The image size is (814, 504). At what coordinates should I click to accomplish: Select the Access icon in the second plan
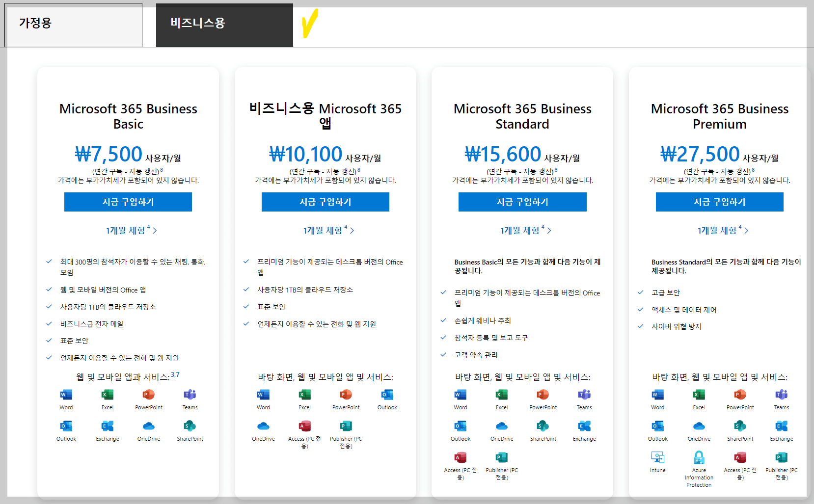304,427
